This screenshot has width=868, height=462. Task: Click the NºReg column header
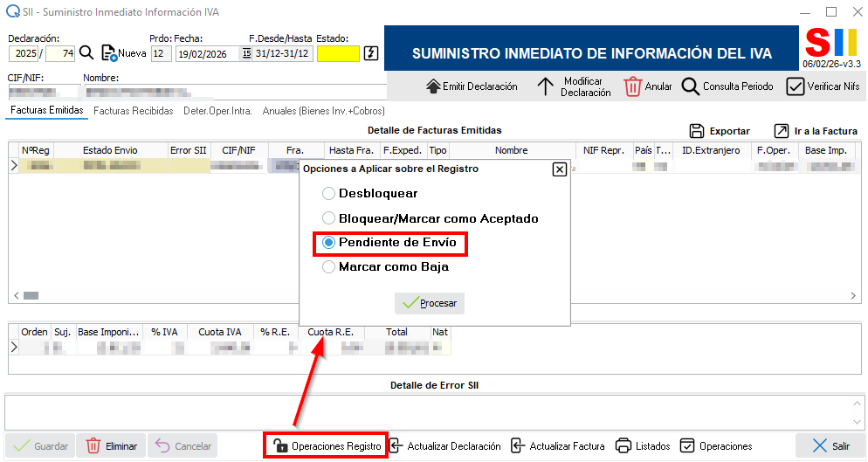36,150
